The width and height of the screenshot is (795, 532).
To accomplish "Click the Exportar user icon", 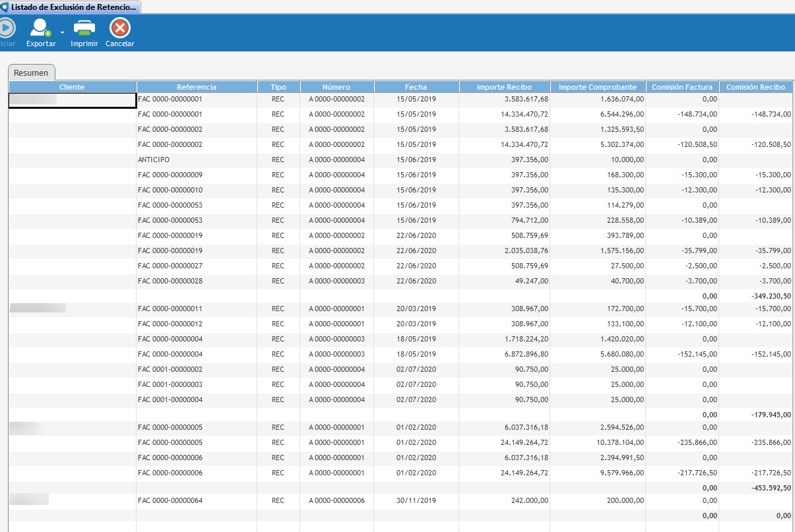I will (40, 28).
